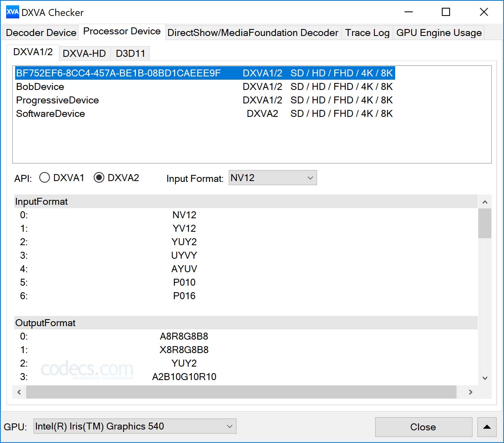Open the GPU Engine Usage tab
Image resolution: width=504 pixels, height=443 pixels.
click(x=439, y=33)
